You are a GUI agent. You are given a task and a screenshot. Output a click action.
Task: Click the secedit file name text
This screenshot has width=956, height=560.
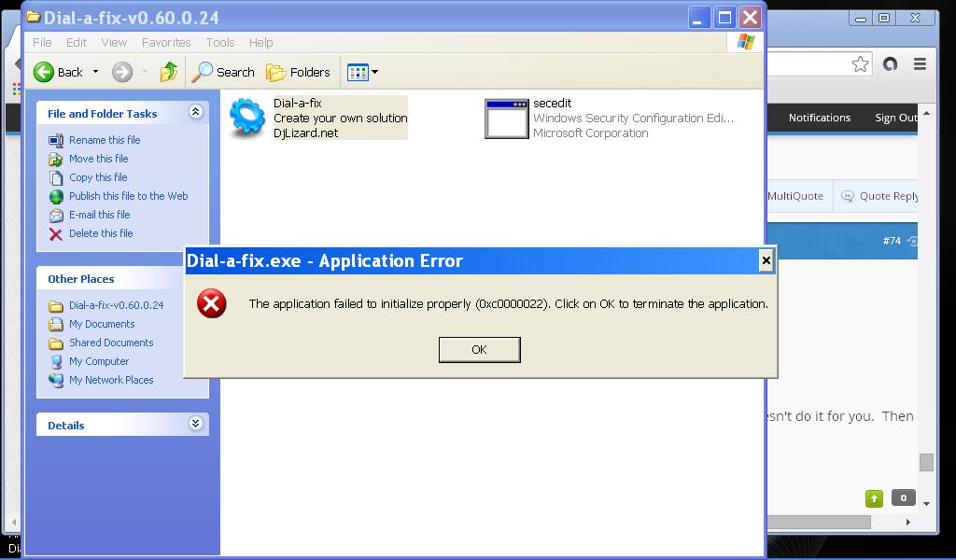pos(553,103)
